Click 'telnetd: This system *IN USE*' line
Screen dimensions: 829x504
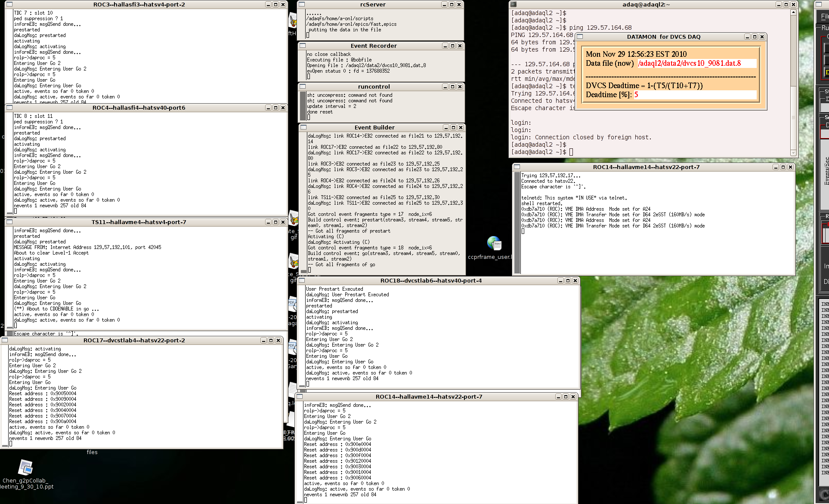pyautogui.click(x=574, y=198)
